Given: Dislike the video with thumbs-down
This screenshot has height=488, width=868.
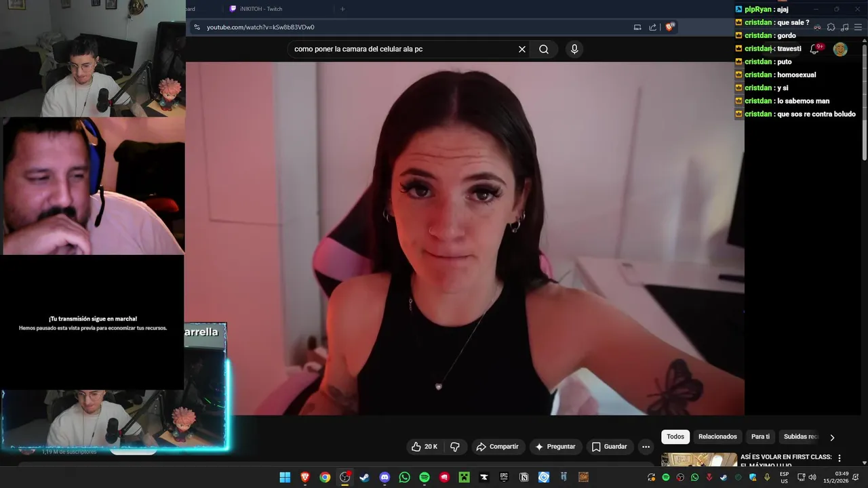Looking at the screenshot, I should tap(455, 447).
